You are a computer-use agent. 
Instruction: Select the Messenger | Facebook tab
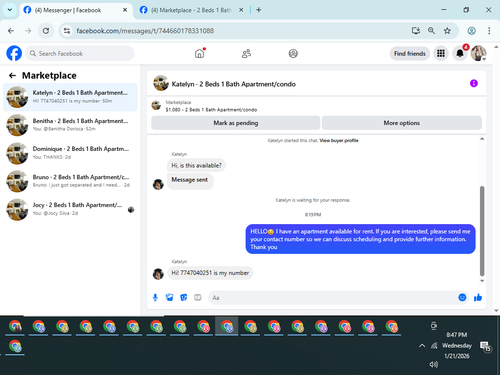[75, 10]
